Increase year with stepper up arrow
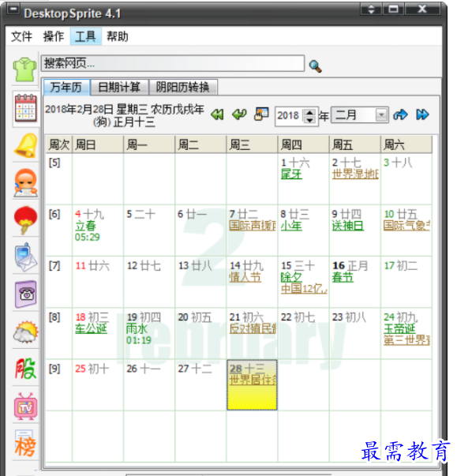 point(309,112)
